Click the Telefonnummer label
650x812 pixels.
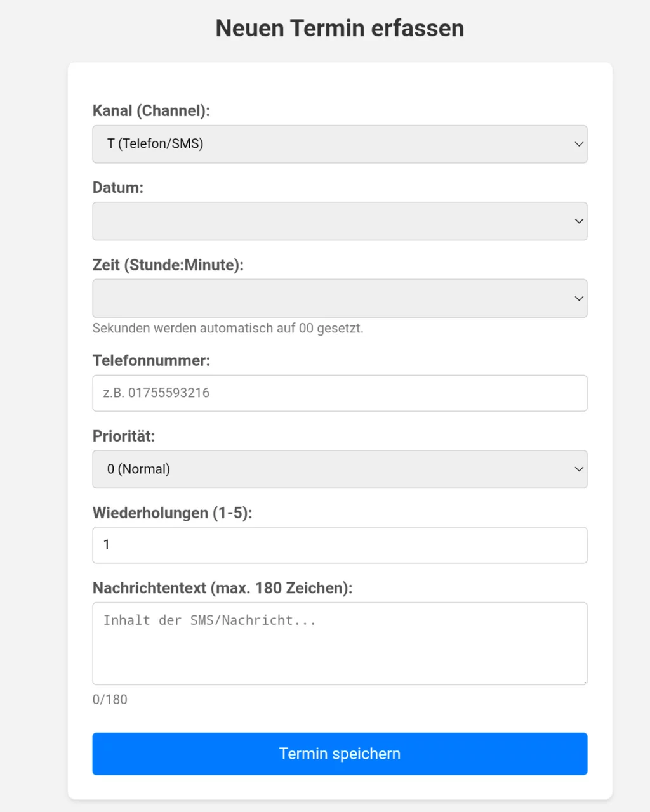[x=151, y=360]
